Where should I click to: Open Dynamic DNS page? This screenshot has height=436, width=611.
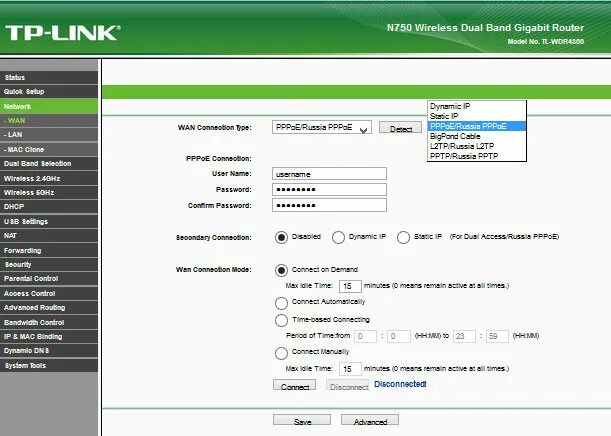coord(49,351)
